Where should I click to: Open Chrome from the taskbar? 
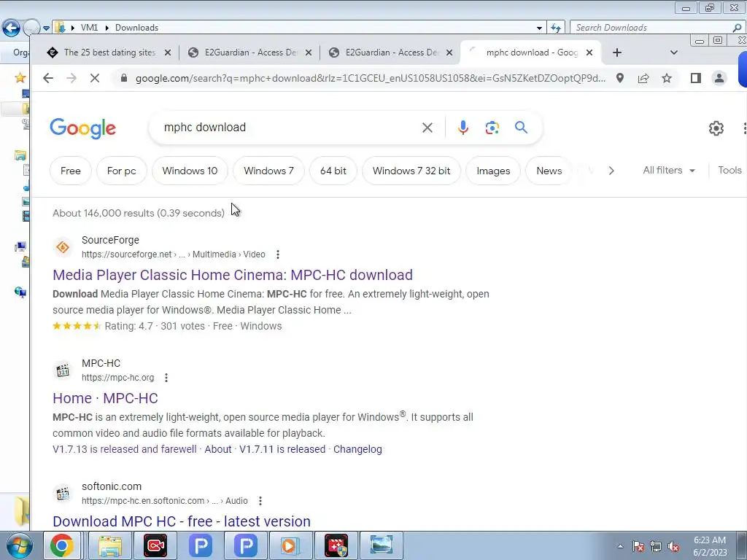[62, 545]
